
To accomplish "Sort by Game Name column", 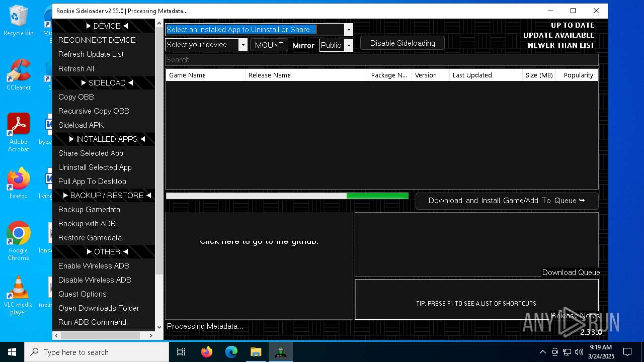I will [x=206, y=75].
